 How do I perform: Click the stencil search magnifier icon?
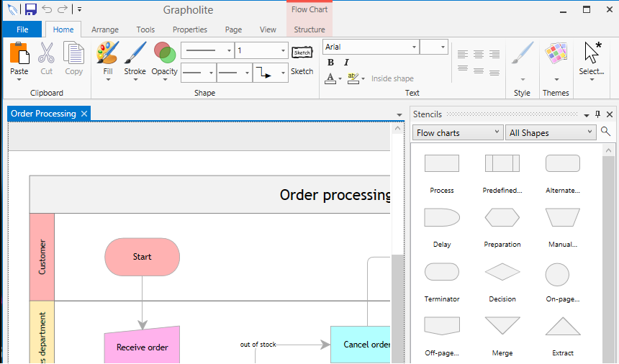point(606,132)
